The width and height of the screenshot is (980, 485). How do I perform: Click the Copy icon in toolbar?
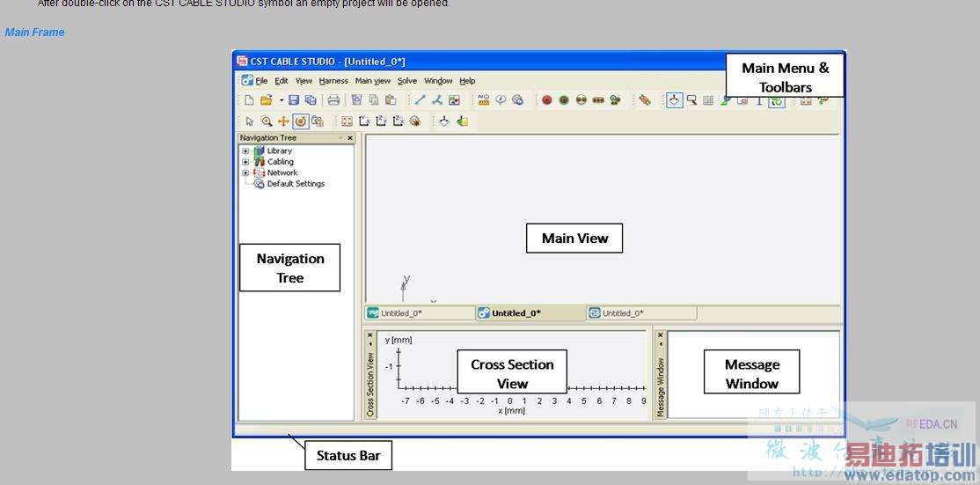tap(374, 100)
